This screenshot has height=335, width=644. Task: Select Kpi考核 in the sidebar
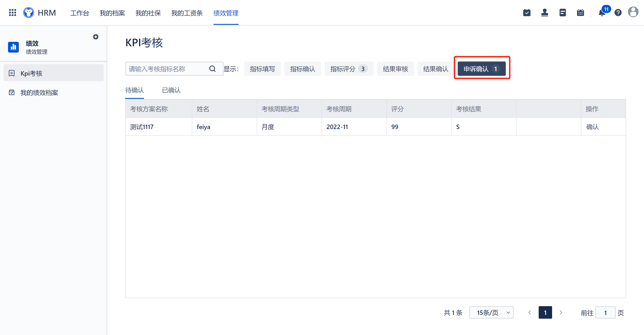(x=53, y=73)
